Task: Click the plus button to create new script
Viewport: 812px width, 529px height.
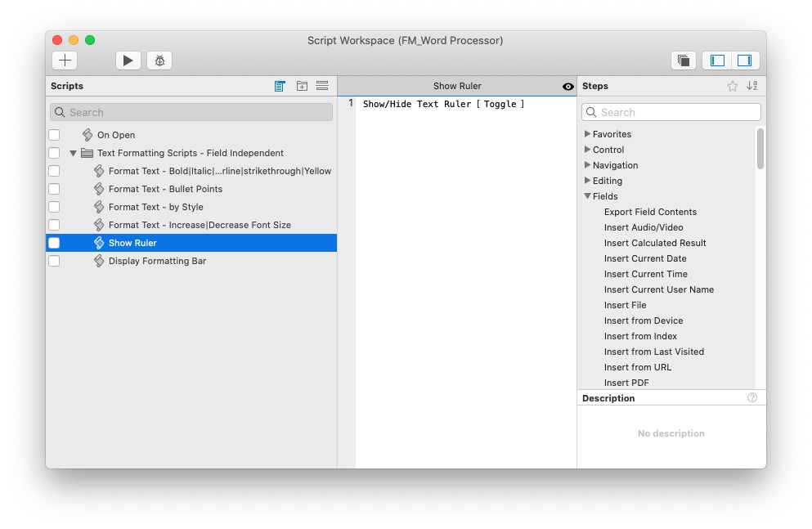Action: 65,61
